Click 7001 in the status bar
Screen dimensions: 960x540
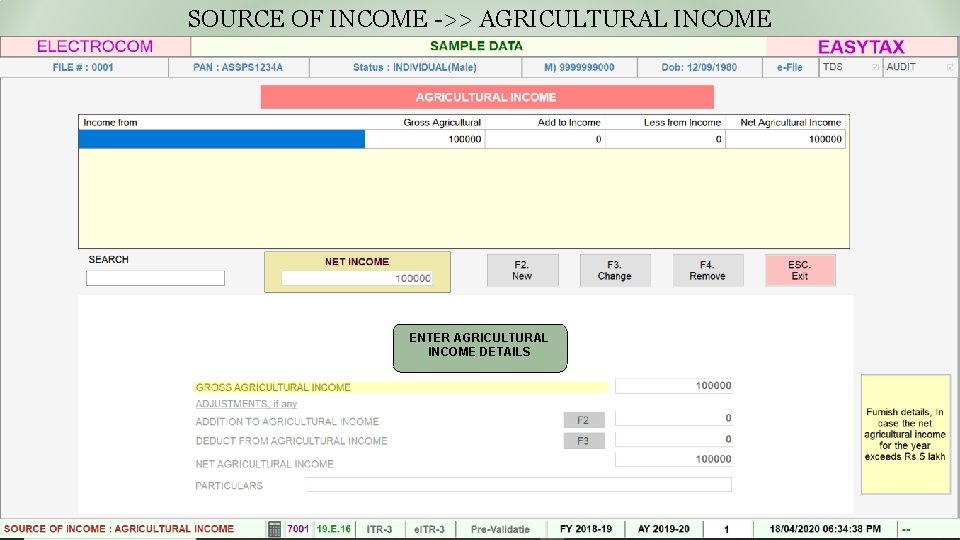pos(298,529)
